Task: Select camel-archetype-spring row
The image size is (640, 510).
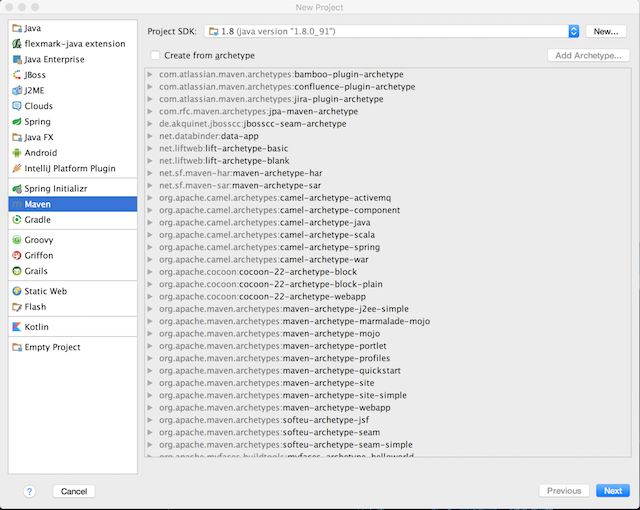Action: (388, 247)
